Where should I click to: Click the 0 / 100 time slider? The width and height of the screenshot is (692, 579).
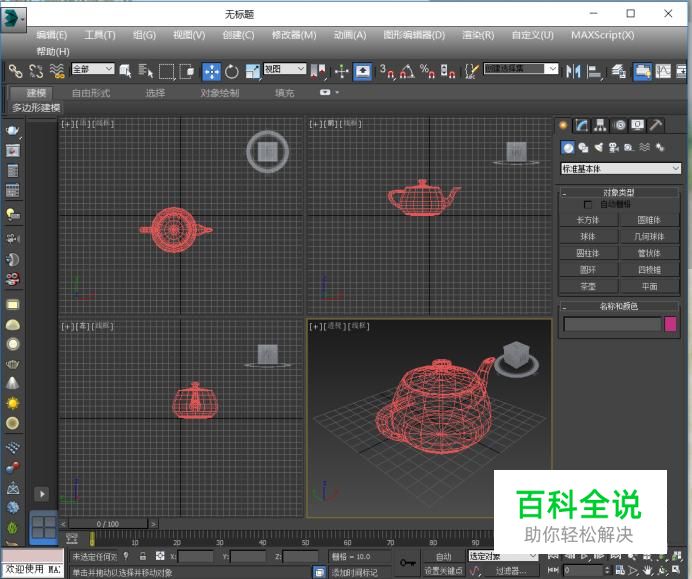(x=108, y=524)
